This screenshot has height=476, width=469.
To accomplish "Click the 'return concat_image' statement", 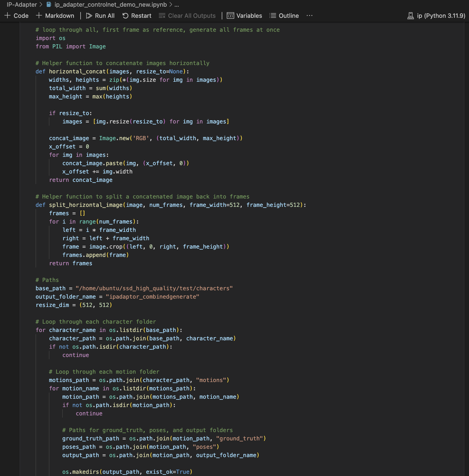I will [81, 180].
